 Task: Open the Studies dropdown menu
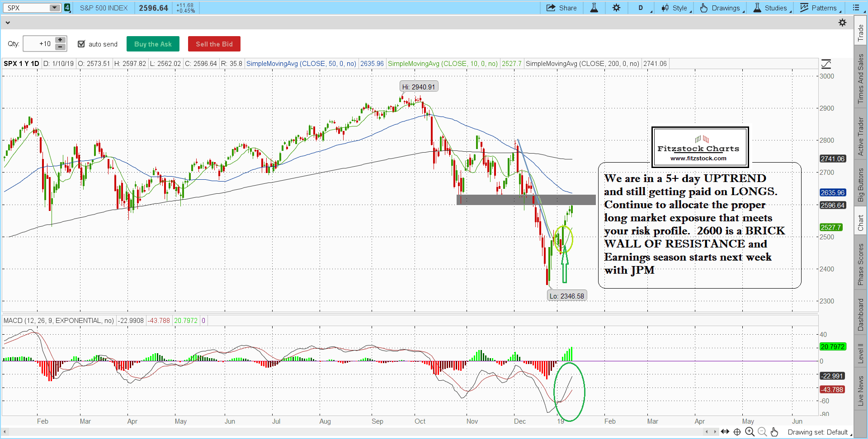click(771, 8)
